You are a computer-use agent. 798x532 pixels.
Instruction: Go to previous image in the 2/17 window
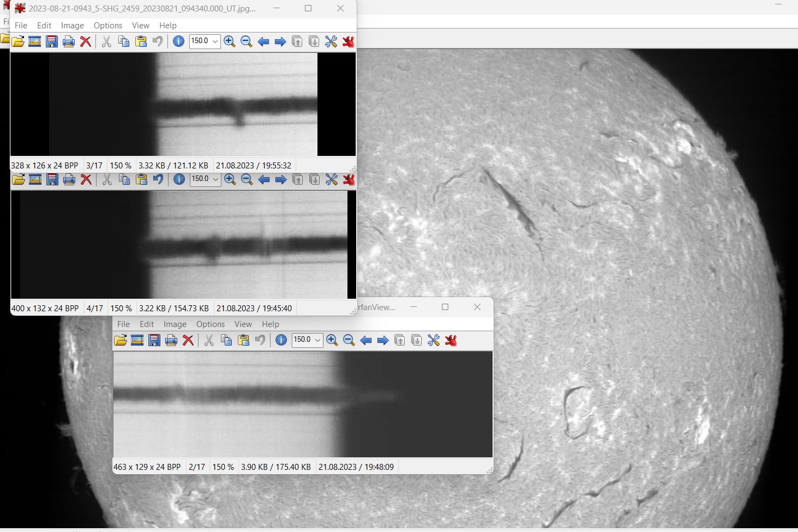366,341
